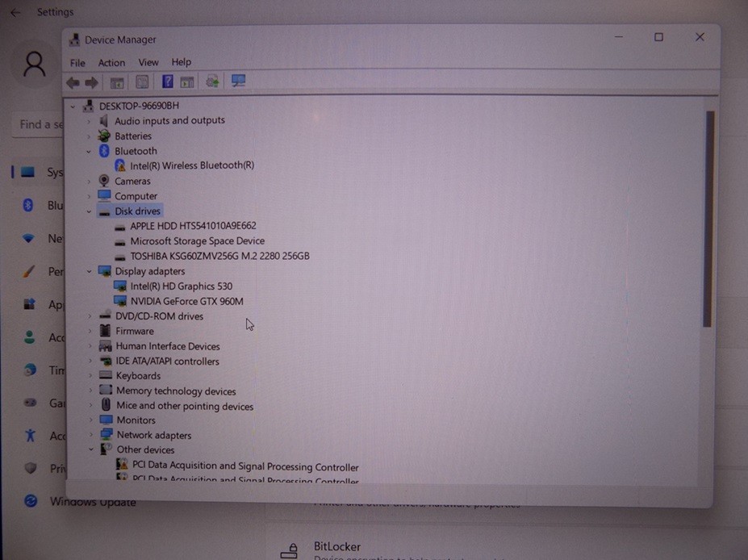Select NVIDIA GeForce GTX 960M adapter
748x560 pixels.
point(187,302)
